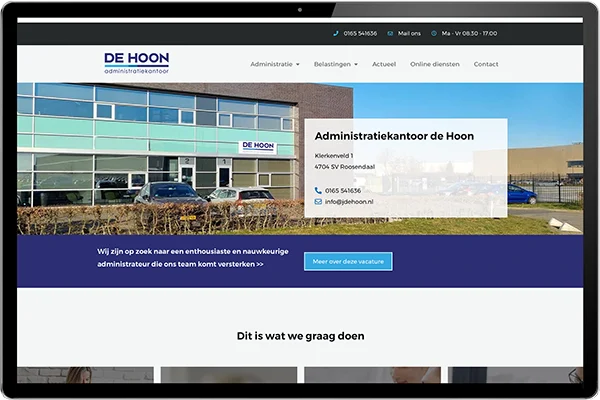
Task: Click opening hours Ma - Vr 08.30 - 17.00
Action: click(469, 33)
